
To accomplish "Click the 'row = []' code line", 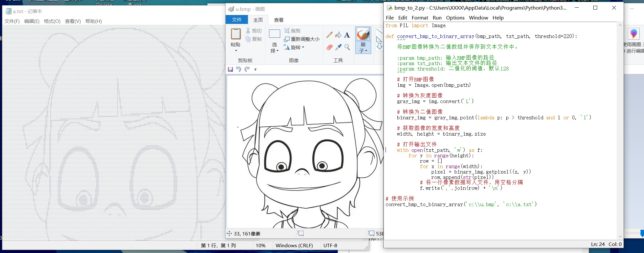I will 431,161.
